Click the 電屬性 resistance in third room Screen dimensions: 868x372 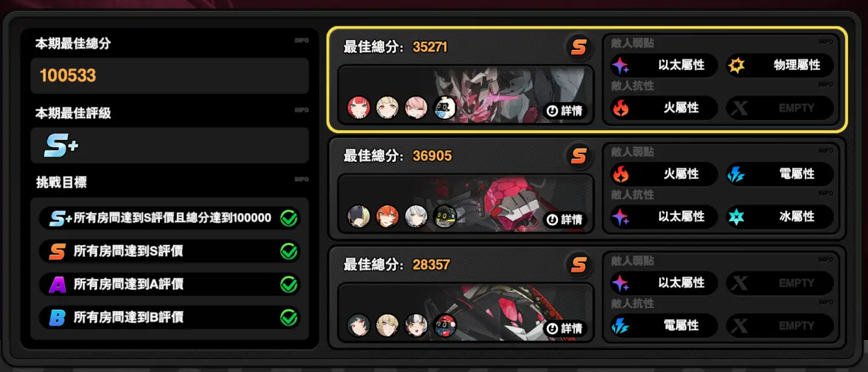(x=664, y=326)
